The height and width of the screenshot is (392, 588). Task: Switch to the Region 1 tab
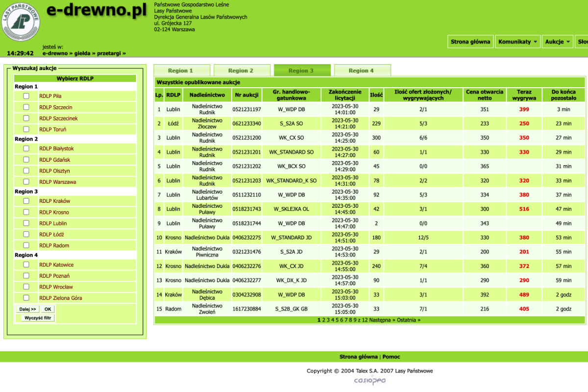tap(181, 71)
